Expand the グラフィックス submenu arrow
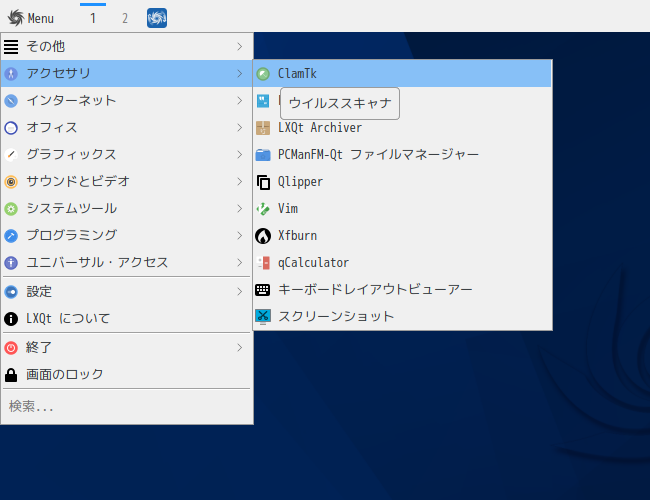650x500 pixels. click(240, 154)
